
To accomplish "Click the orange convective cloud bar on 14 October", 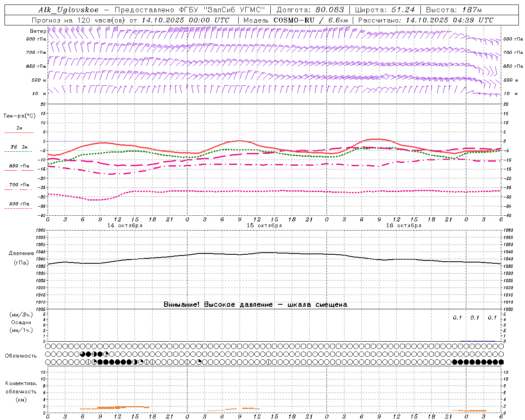I will pyautogui.click(x=115, y=407).
